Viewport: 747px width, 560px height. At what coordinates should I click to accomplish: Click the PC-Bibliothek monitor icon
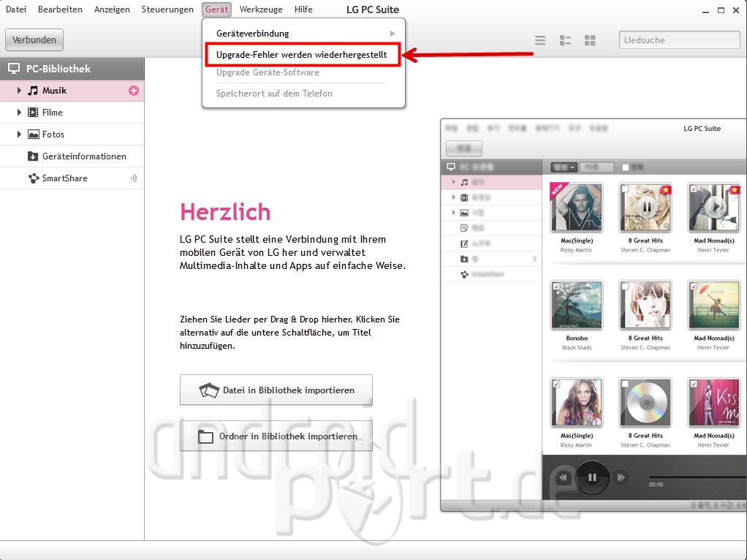pyautogui.click(x=13, y=69)
